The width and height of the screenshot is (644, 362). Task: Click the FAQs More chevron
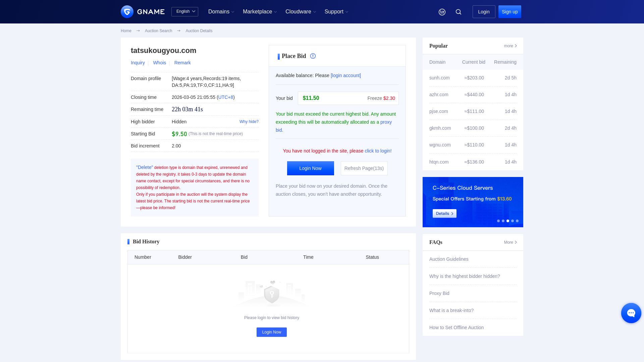(516, 242)
